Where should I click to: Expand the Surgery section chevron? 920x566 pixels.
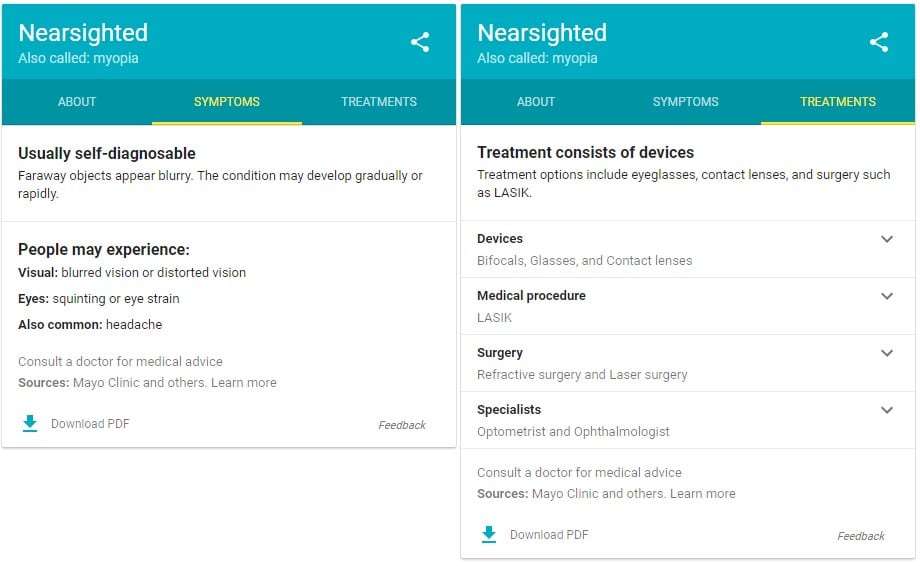886,353
